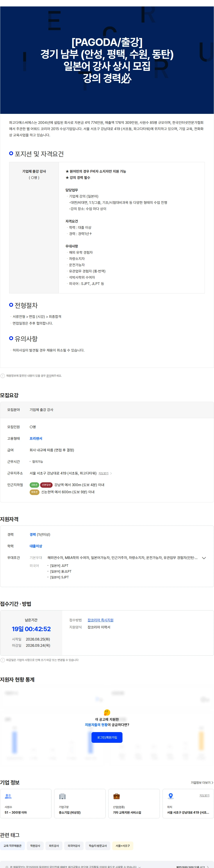Click the 신논현역 에서 600m text

point(68,492)
